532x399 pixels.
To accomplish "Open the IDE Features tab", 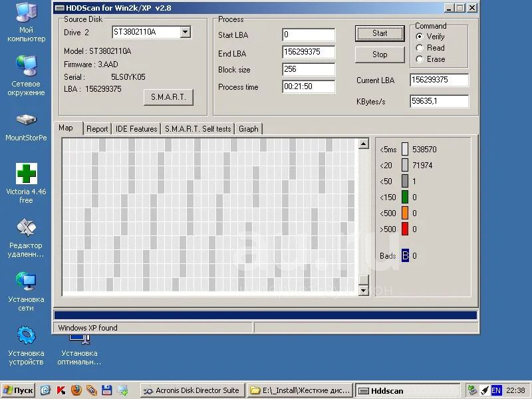I will coord(136,129).
